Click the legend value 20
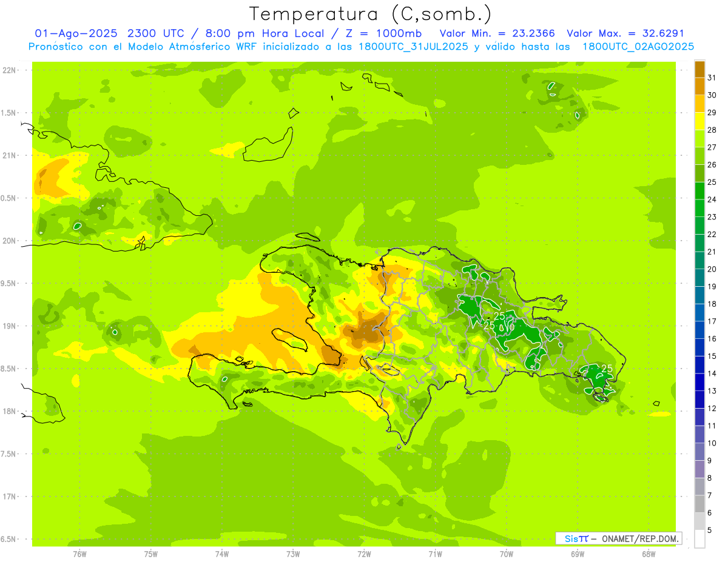This screenshot has height=562, width=728. click(712, 269)
